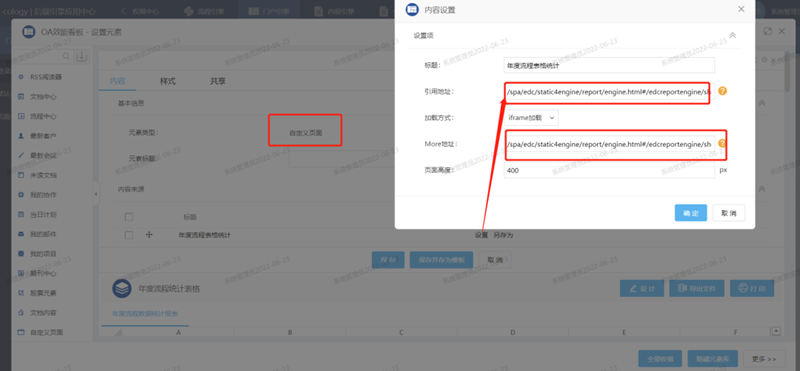Collapse the element library side panel
800x371 pixels.
point(96,194)
